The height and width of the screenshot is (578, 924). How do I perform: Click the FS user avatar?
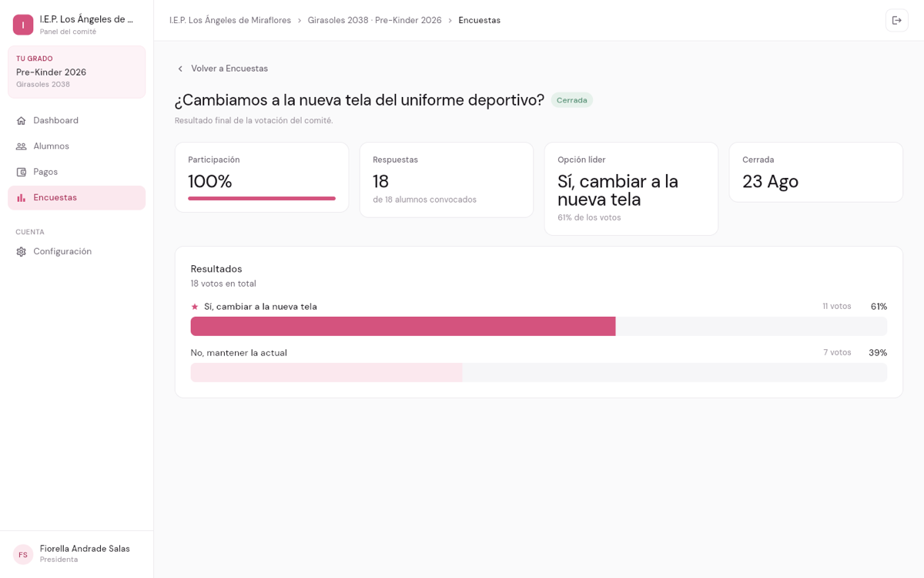click(23, 554)
